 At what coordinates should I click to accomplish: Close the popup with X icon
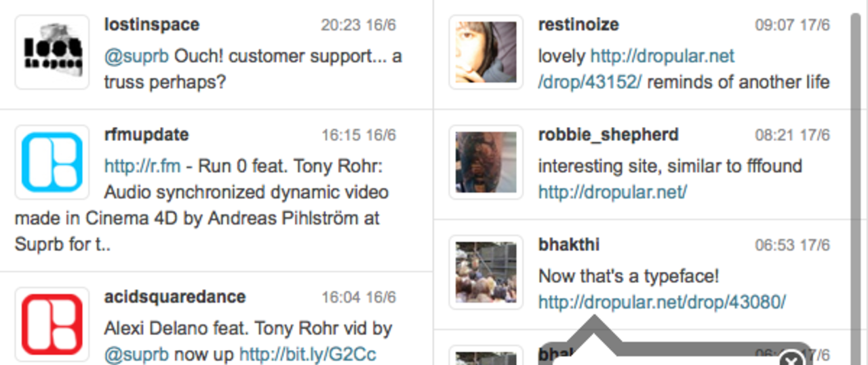click(x=790, y=358)
